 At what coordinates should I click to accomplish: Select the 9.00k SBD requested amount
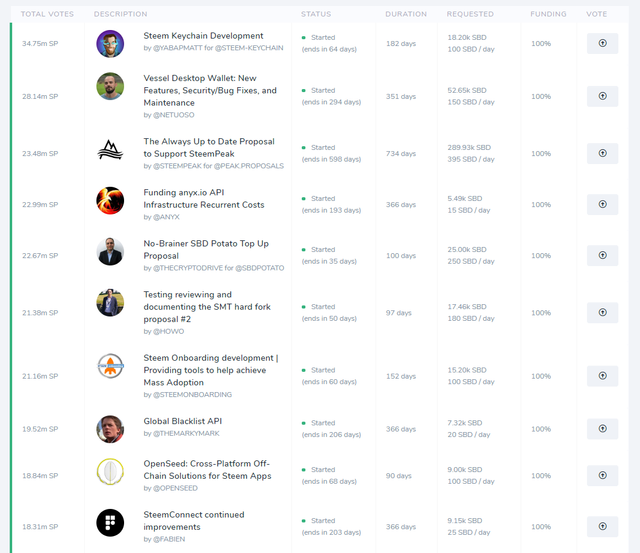[465, 470]
